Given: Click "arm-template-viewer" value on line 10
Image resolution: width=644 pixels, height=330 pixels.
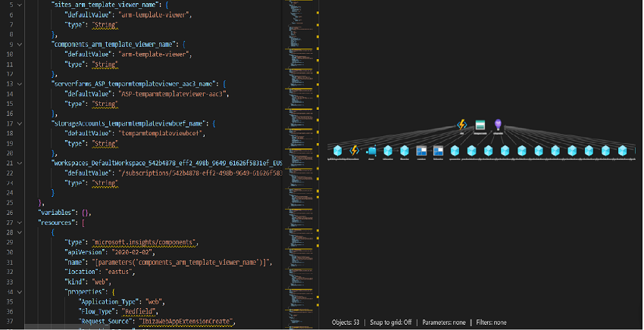Looking at the screenshot, I should click(155, 54).
